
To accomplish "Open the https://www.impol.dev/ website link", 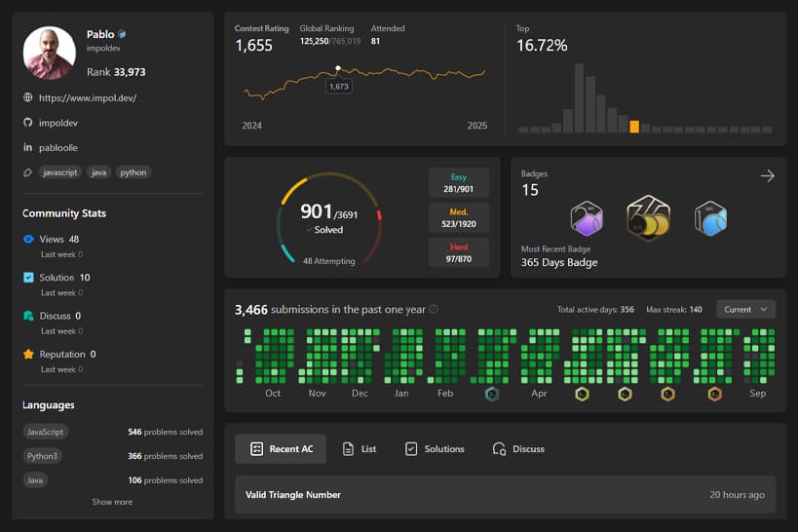I will pos(88,98).
